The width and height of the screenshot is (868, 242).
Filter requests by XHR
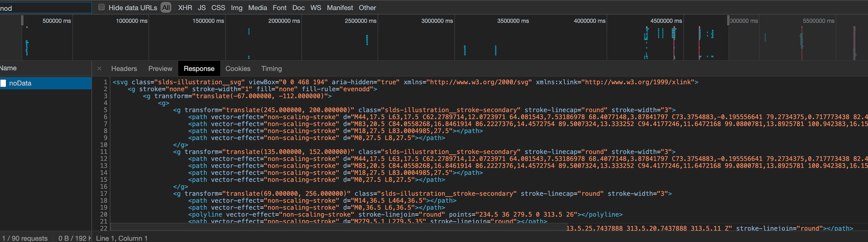(185, 7)
